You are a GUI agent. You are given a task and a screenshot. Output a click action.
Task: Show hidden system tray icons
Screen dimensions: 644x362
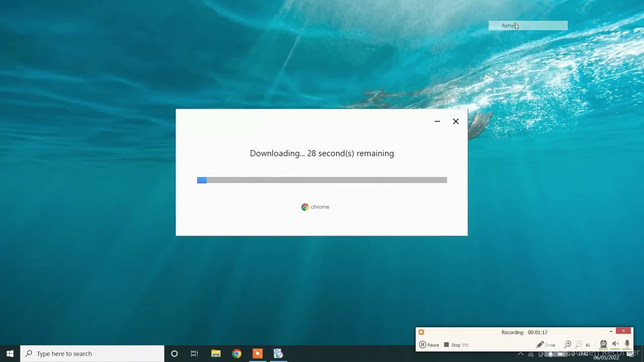click(x=520, y=354)
